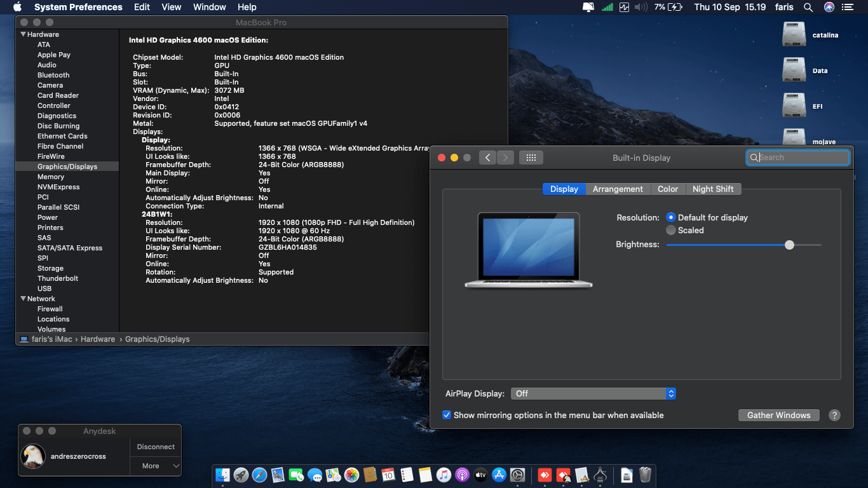
Task: Open Spotlight search in the menu bar
Action: 808,7
